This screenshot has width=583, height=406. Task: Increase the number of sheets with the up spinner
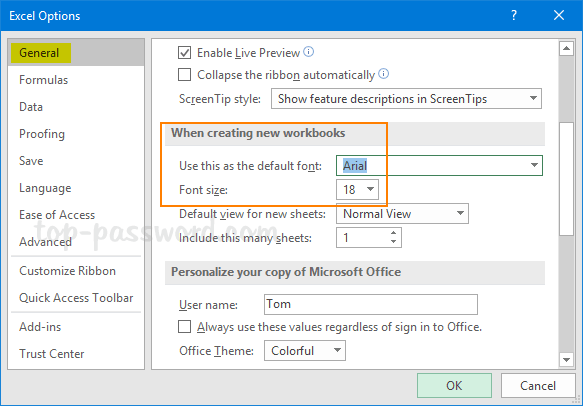pyautogui.click(x=393, y=233)
